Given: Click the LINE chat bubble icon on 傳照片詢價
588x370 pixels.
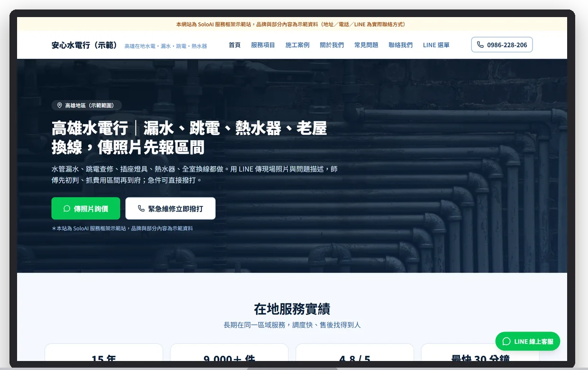Looking at the screenshot, I should [x=67, y=209].
